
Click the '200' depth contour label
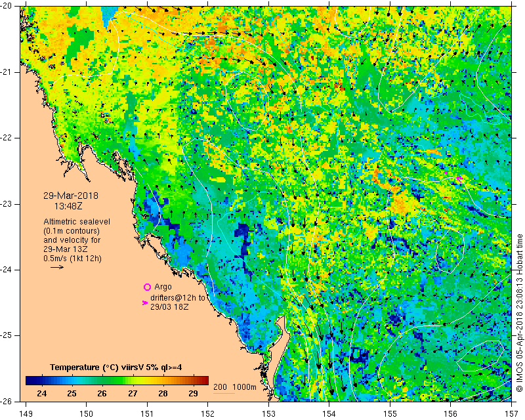pos(220,387)
